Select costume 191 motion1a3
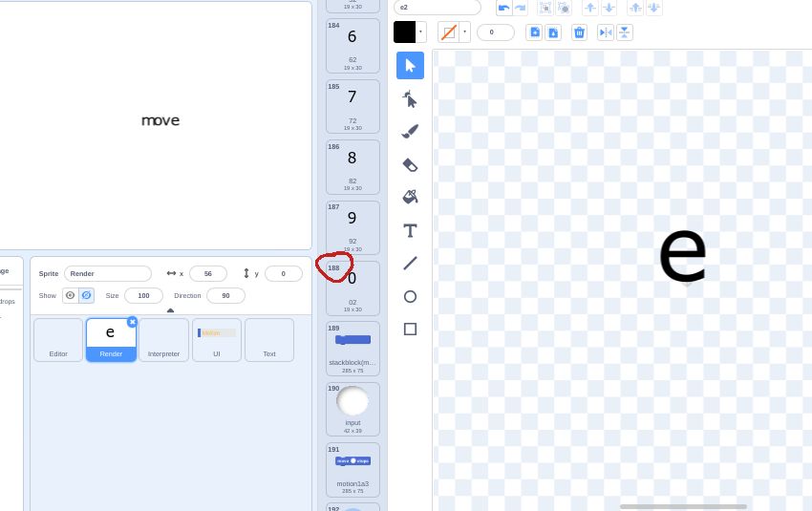Screen dimensions: 812x511 coord(353,470)
